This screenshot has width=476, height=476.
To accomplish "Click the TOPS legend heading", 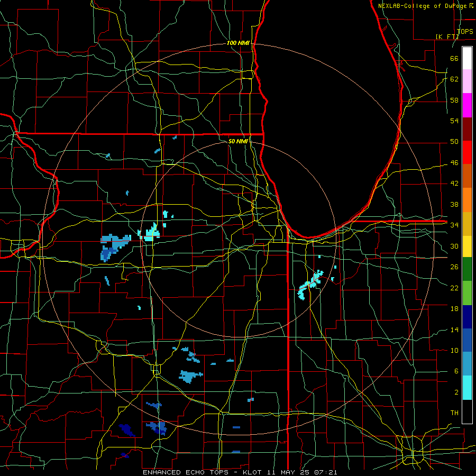I will (x=465, y=32).
